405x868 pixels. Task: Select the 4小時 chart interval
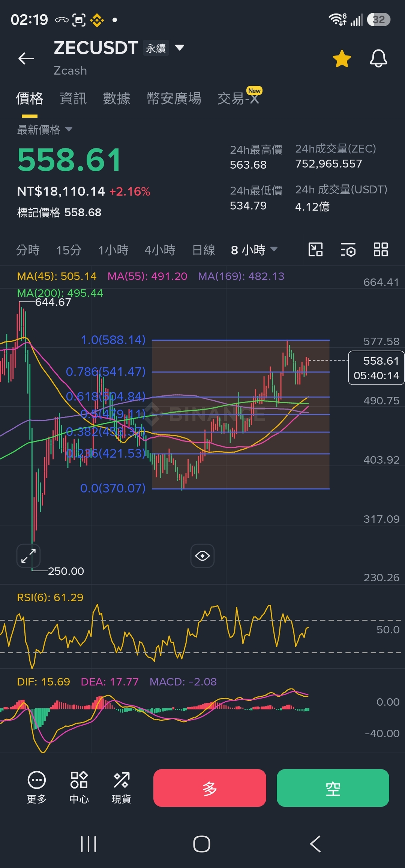[160, 250]
